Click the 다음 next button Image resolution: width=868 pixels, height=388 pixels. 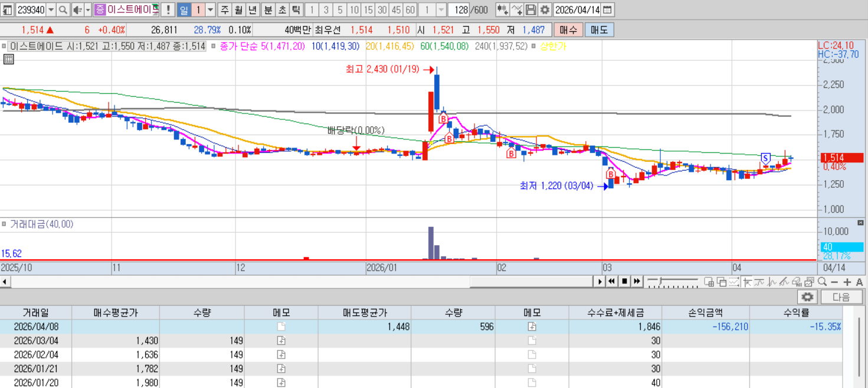point(842,297)
